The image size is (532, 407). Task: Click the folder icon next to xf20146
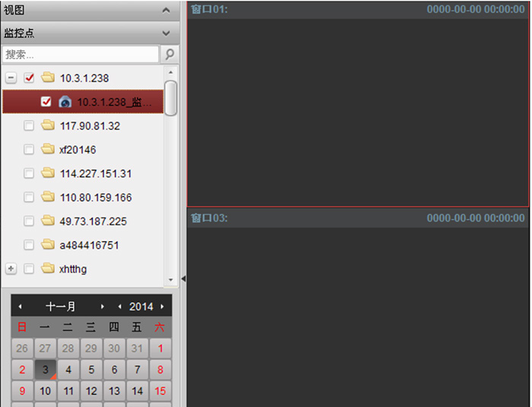pyautogui.click(x=48, y=150)
